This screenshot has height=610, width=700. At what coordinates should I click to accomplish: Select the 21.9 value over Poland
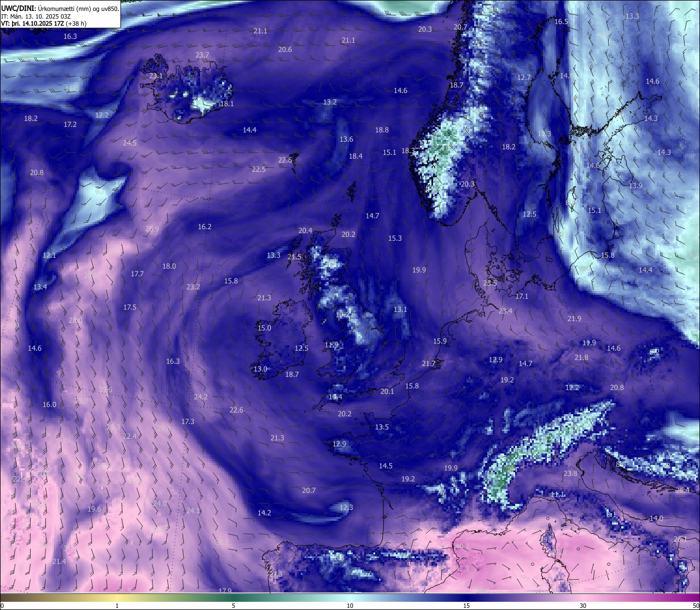[x=574, y=318]
